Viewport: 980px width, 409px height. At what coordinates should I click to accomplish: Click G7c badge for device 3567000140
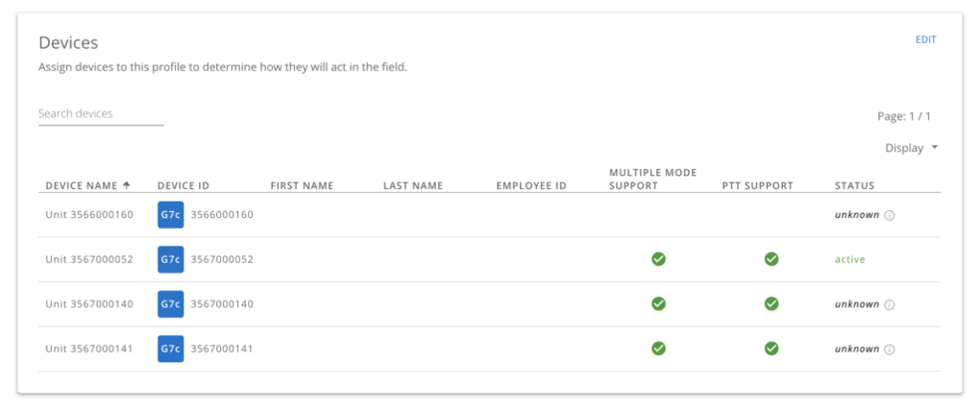coord(170,304)
